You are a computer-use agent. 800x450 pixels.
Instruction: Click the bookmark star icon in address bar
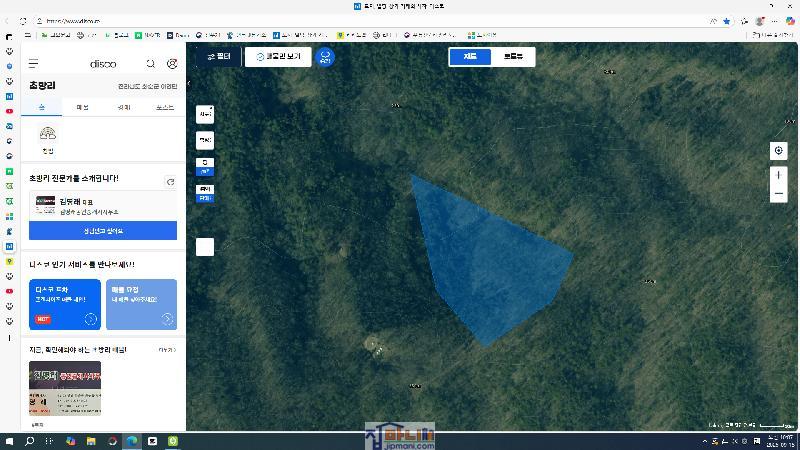[727, 20]
